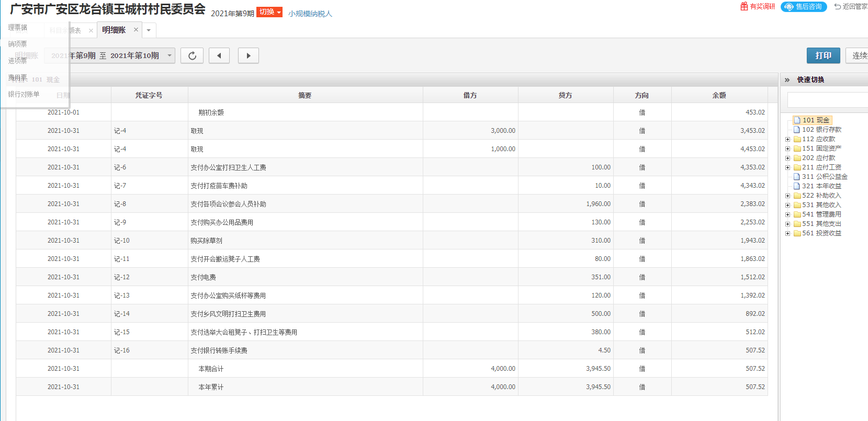The image size is (868, 421).
Task: Open 有奖调研 gift link
Action: (x=758, y=6)
